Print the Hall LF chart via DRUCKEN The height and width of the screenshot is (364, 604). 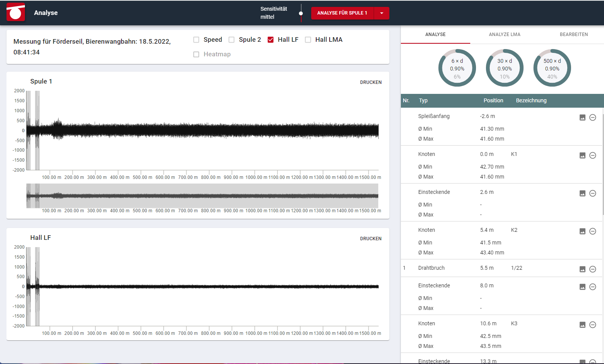[x=371, y=239]
